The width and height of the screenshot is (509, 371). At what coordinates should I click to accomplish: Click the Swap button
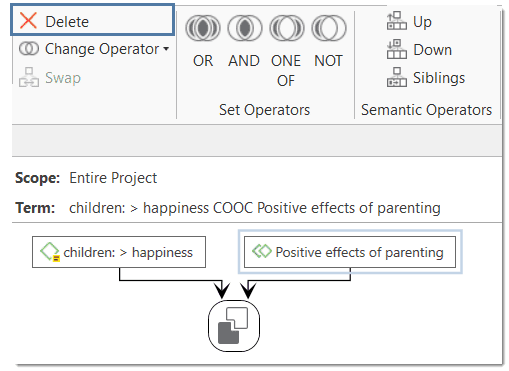pos(50,78)
